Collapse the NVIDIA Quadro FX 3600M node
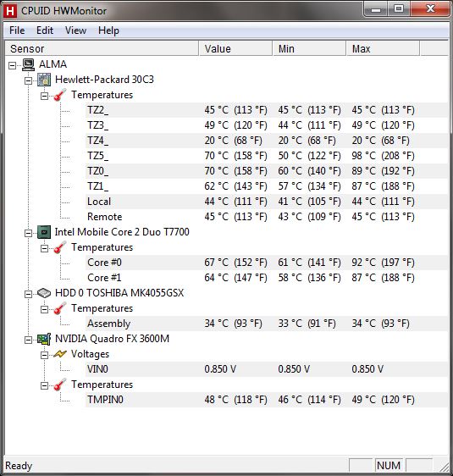 (28, 340)
